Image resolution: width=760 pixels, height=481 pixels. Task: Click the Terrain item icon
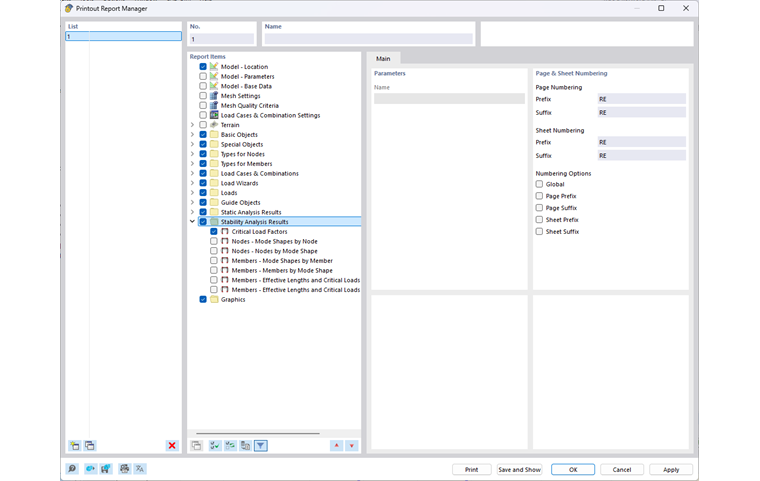[x=214, y=125]
